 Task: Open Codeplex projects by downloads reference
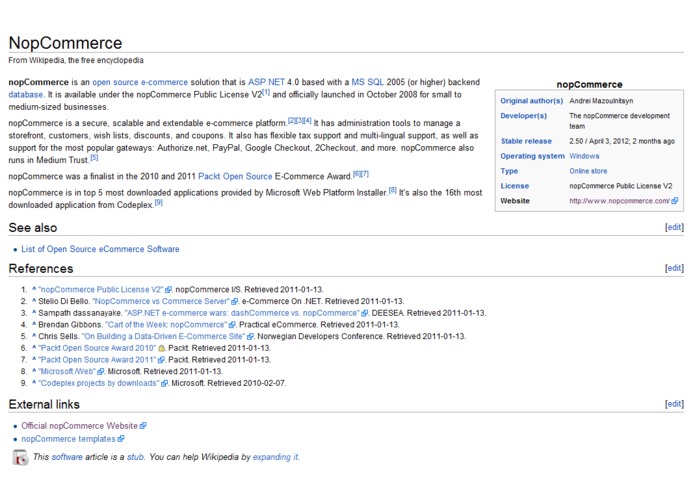[98, 383]
